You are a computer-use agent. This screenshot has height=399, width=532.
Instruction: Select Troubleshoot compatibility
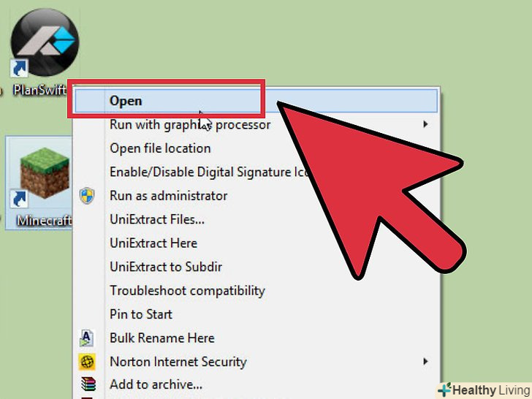tap(187, 291)
